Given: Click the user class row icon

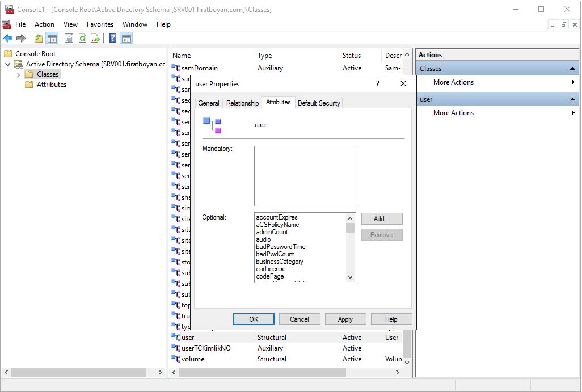Looking at the screenshot, I should (x=176, y=337).
